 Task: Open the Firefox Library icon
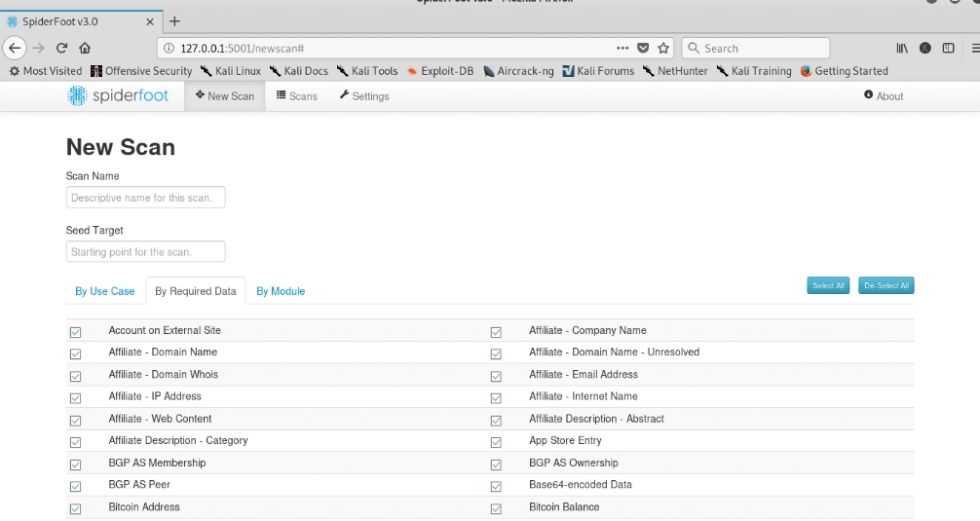tap(902, 48)
